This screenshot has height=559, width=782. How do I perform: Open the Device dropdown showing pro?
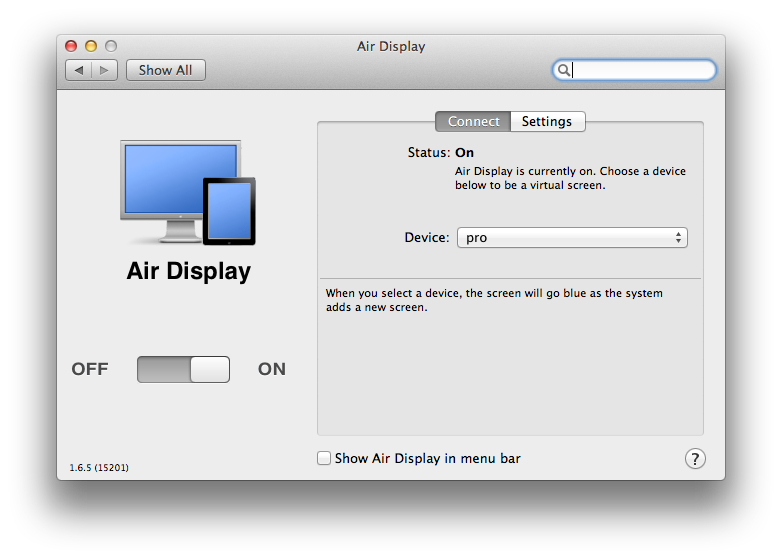(x=572, y=238)
